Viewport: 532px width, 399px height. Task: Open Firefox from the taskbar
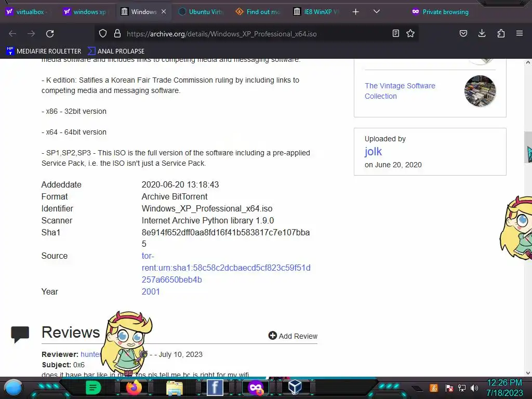coord(134,388)
